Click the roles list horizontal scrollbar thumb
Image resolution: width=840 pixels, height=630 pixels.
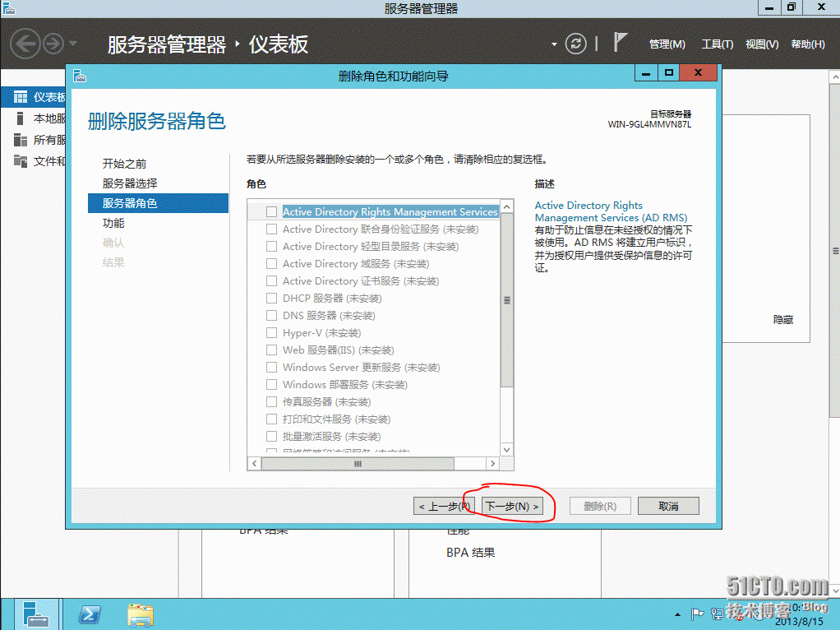(358, 463)
